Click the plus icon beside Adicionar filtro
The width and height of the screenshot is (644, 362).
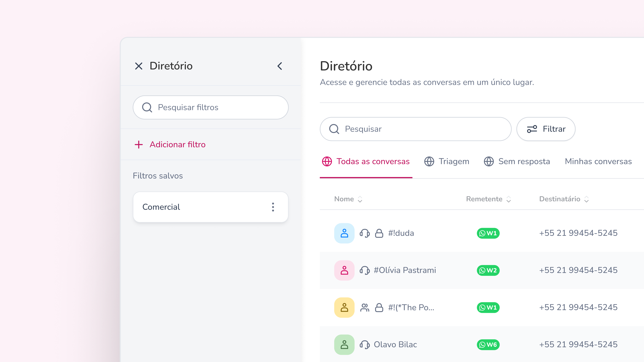pos(139,144)
